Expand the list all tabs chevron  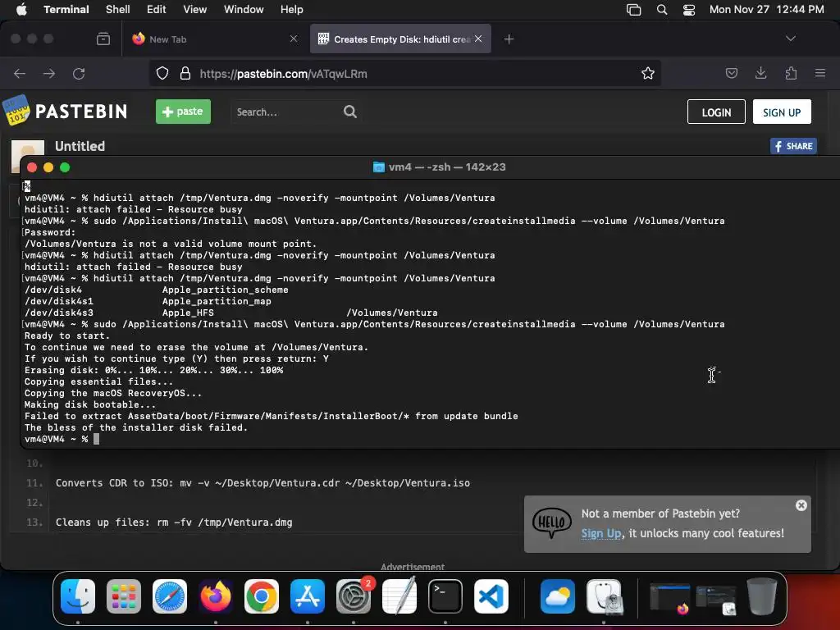[x=791, y=39]
